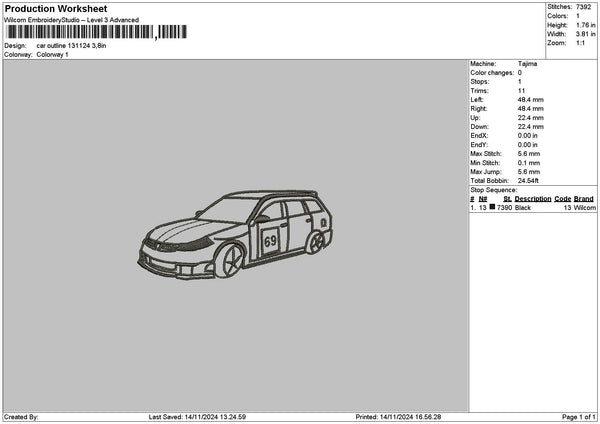Screen dimensions: 600x424
Task: Click the Stop Sequence heading
Action: click(x=493, y=189)
